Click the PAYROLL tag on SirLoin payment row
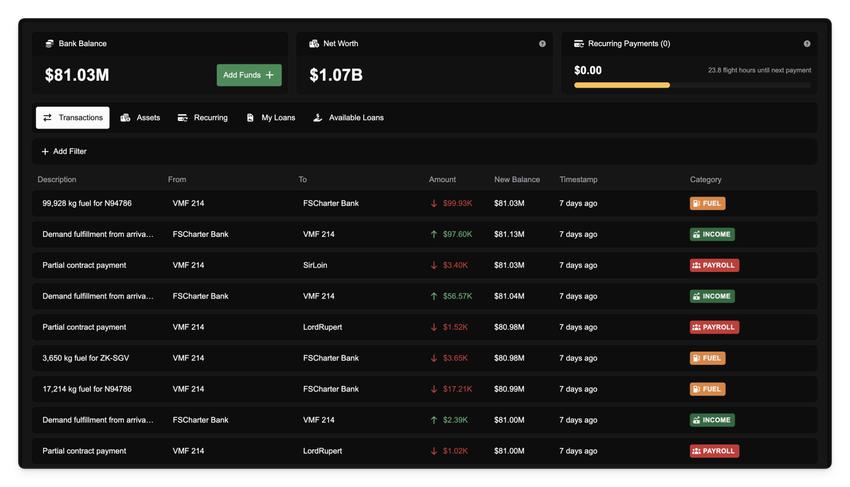Screen dimensions: 850x487 pos(714,265)
